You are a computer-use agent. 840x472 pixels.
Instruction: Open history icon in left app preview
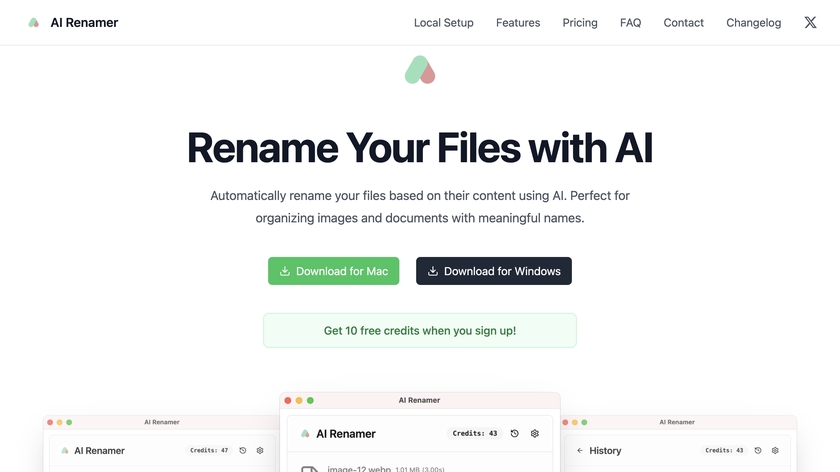tap(243, 451)
